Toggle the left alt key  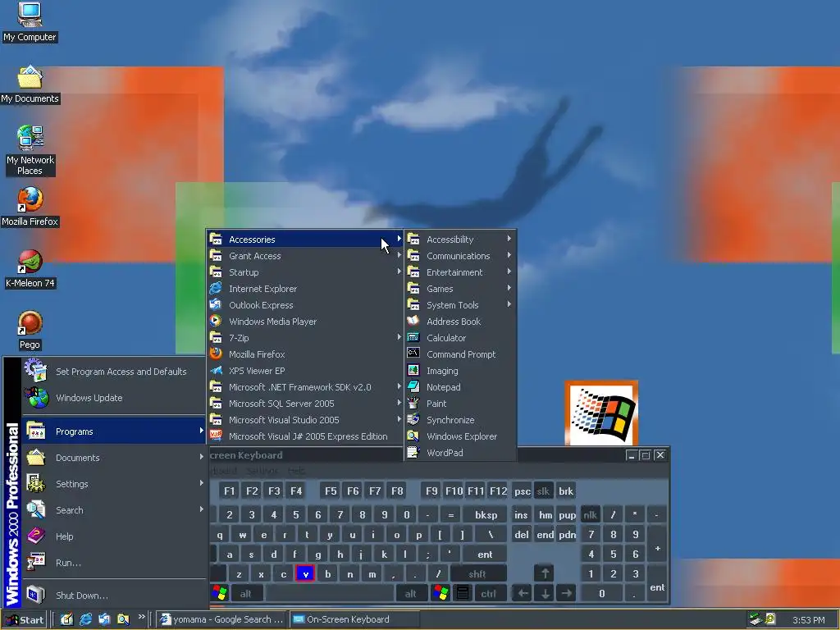click(246, 594)
